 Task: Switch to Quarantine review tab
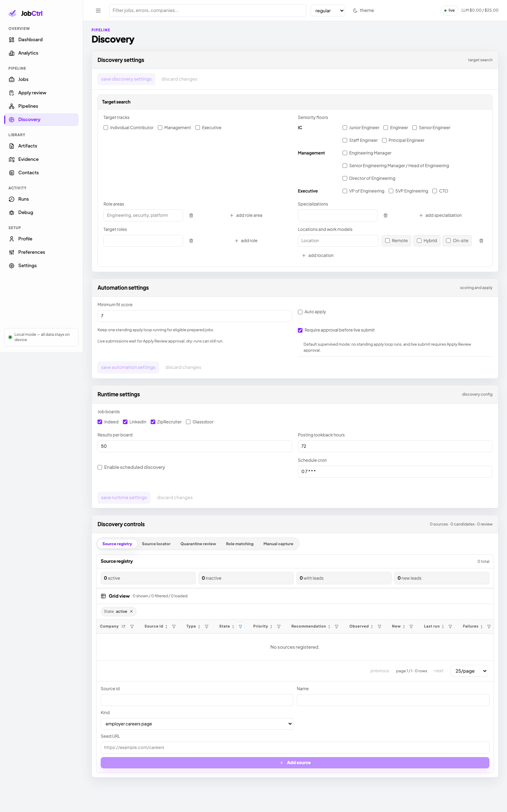[x=198, y=544]
